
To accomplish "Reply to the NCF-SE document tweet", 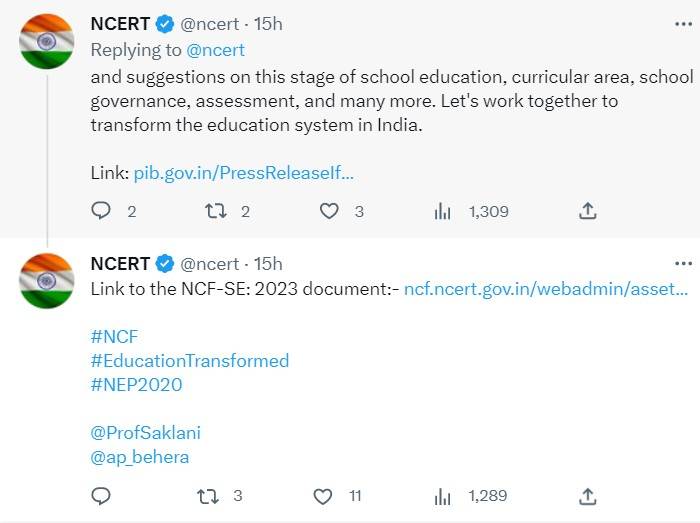I will click(101, 496).
